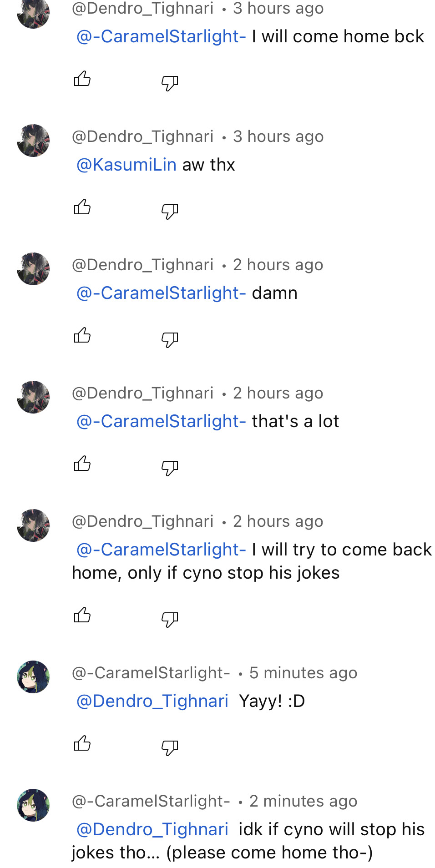
Task: Dislike the "only if cyno stop his jokes" comment
Action: click(170, 619)
